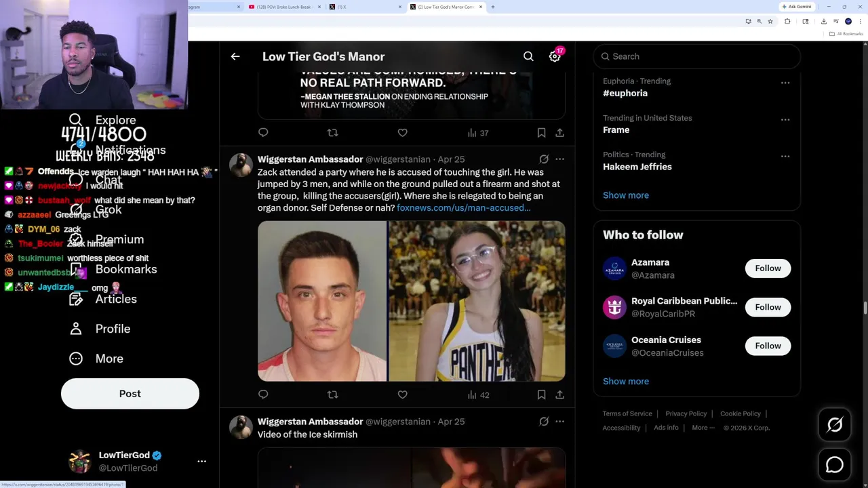Open Articles in the sidebar
Screen dimensions: 868x488
[x=103, y=299]
